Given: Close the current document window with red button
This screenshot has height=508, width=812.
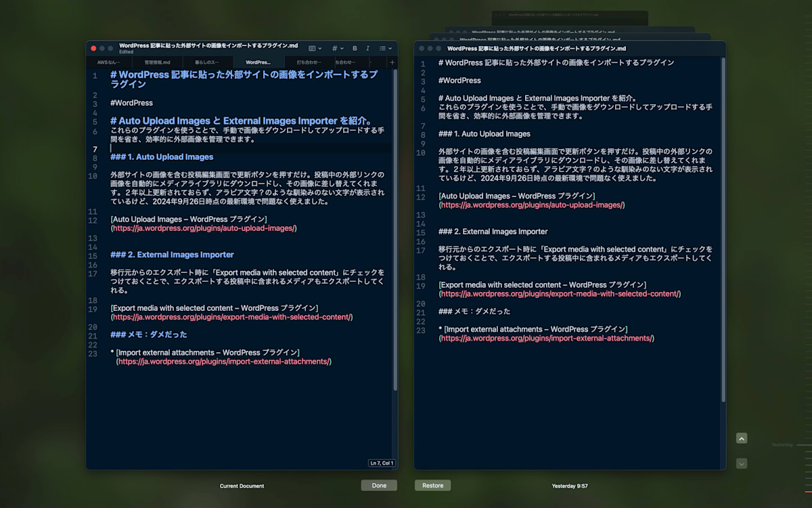Looking at the screenshot, I should point(93,48).
